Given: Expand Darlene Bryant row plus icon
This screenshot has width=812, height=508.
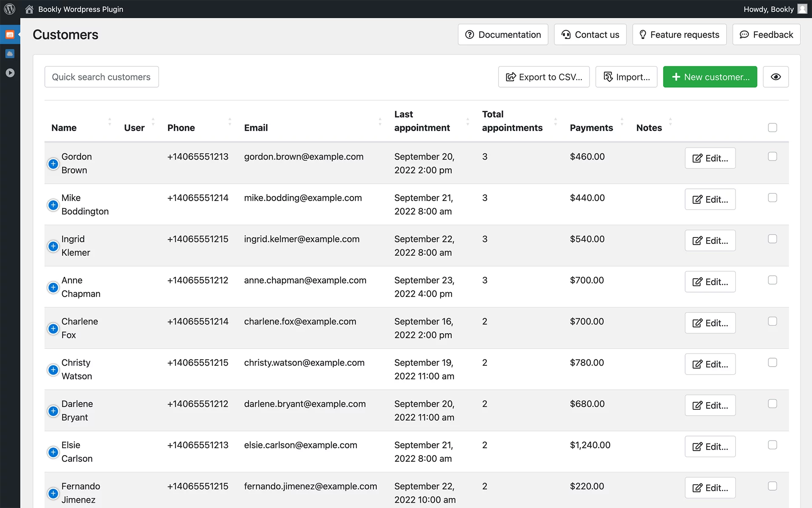Looking at the screenshot, I should pyautogui.click(x=53, y=411).
